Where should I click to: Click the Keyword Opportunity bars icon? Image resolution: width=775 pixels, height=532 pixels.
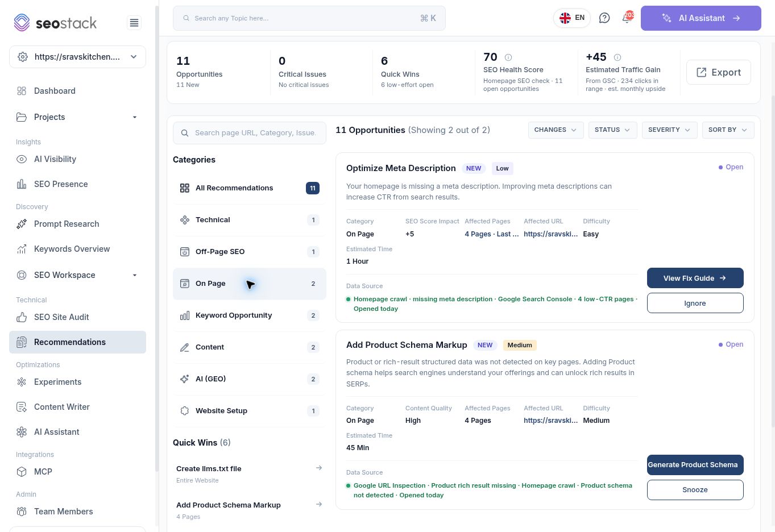[185, 315]
